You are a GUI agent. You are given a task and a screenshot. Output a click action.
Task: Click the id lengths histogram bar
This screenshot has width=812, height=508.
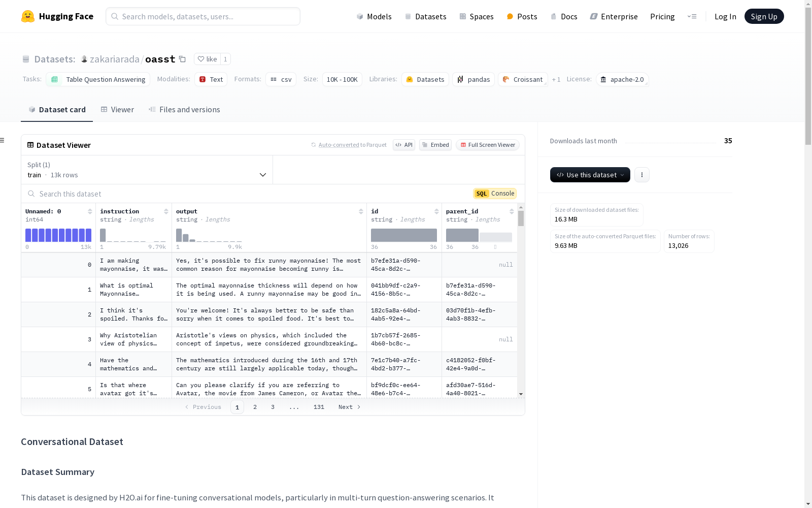pyautogui.click(x=404, y=235)
